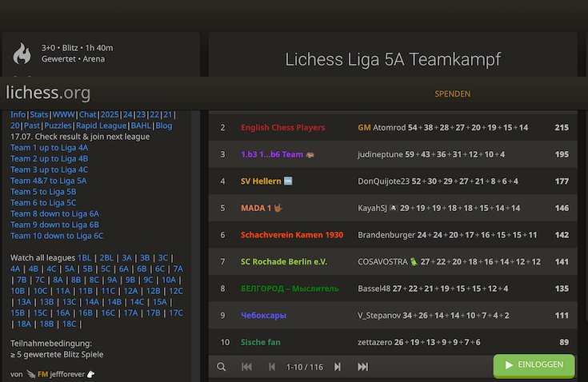
Task: Watch league 7A
Action: pyautogui.click(x=178, y=269)
